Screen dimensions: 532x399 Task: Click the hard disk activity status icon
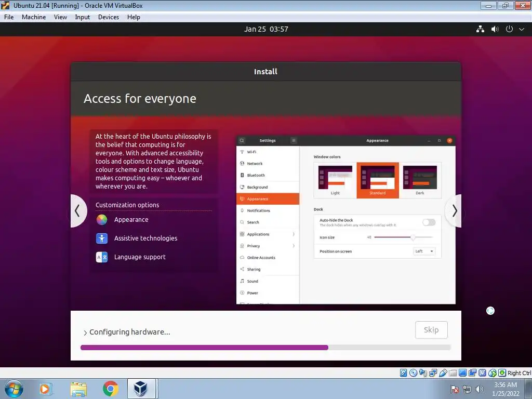tap(403, 373)
